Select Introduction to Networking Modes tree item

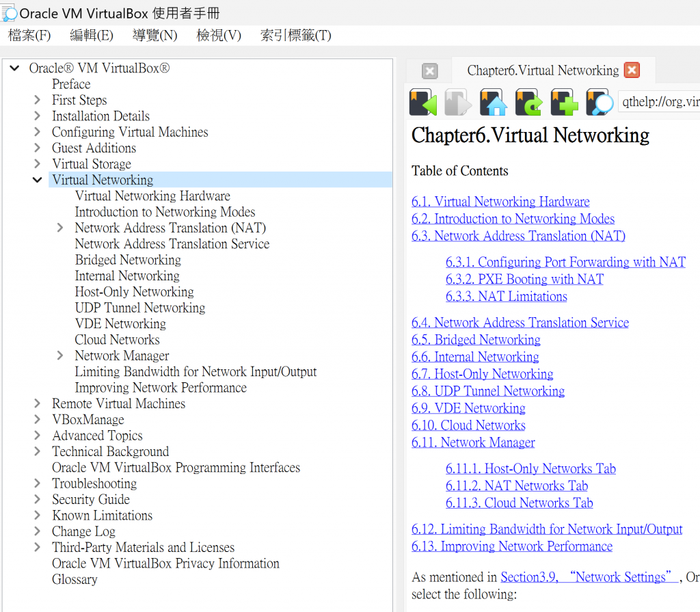[165, 212]
